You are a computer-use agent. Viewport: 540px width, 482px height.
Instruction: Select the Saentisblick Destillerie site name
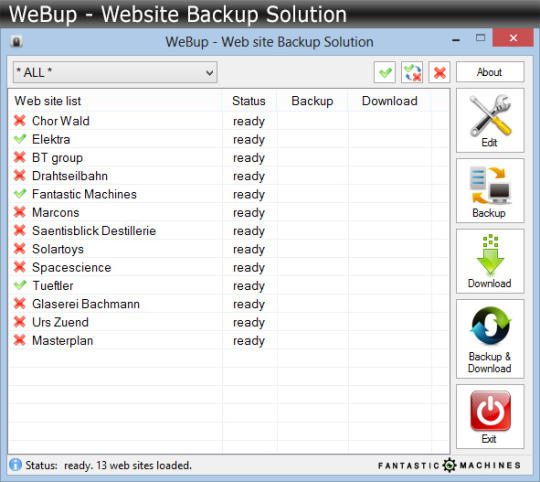pos(94,231)
